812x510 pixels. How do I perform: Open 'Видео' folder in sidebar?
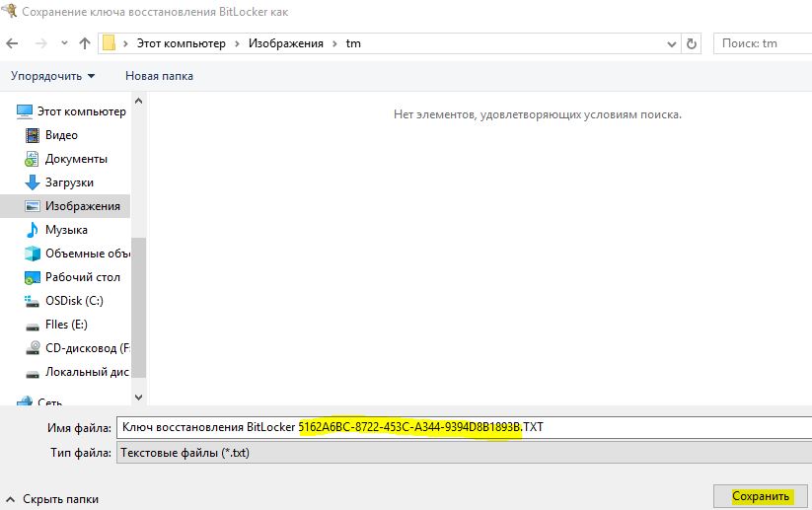point(61,135)
